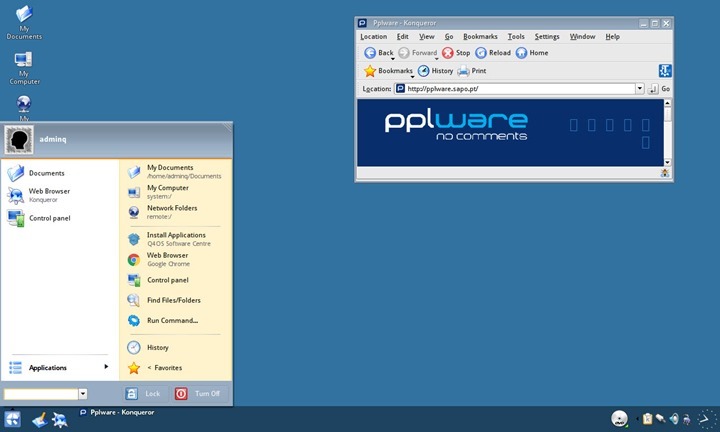Open Documents in the start menu

pos(60,173)
